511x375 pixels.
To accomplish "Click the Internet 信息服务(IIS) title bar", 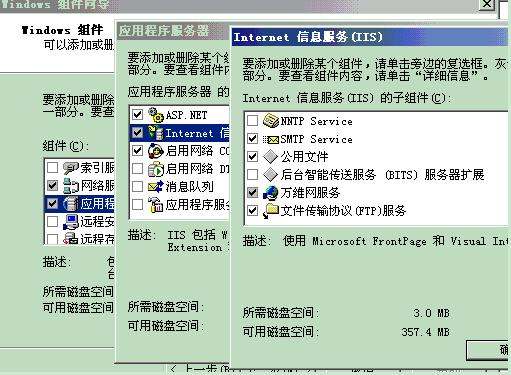I will 370,37.
